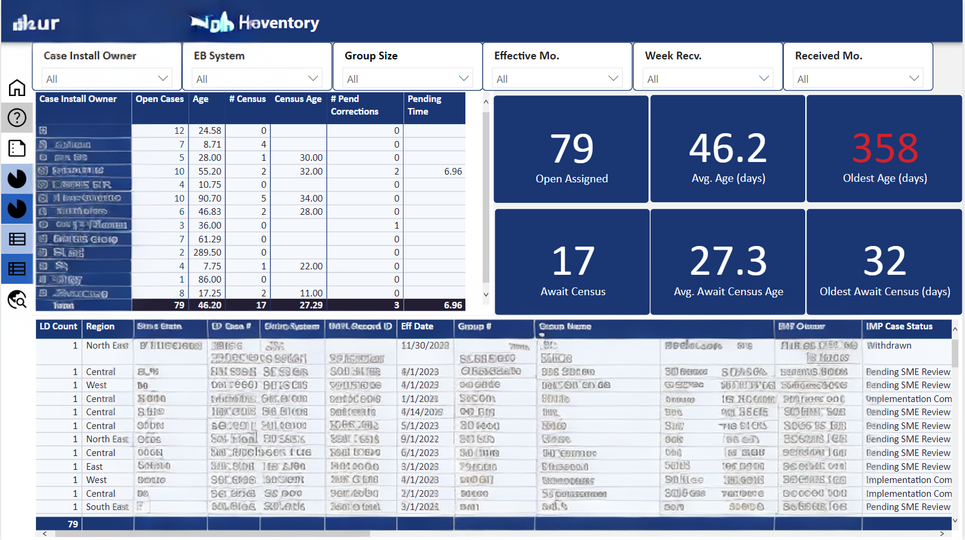
Task: Sort by Pending Time column header
Action: click(424, 105)
